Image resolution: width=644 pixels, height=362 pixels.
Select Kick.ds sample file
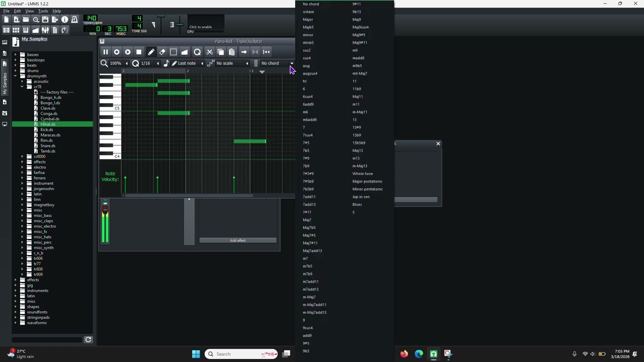click(47, 130)
